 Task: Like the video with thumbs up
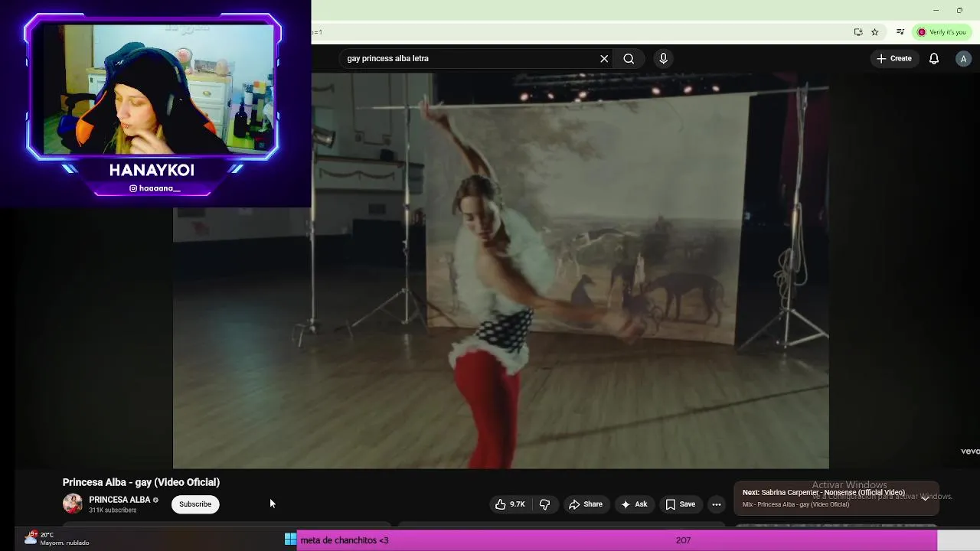pos(510,504)
